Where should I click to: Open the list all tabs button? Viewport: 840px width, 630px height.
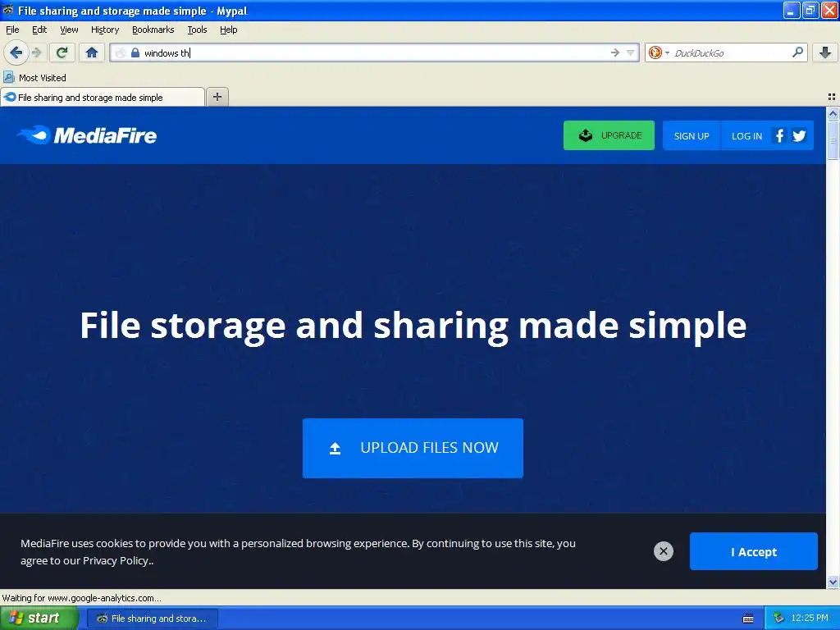tap(832, 97)
